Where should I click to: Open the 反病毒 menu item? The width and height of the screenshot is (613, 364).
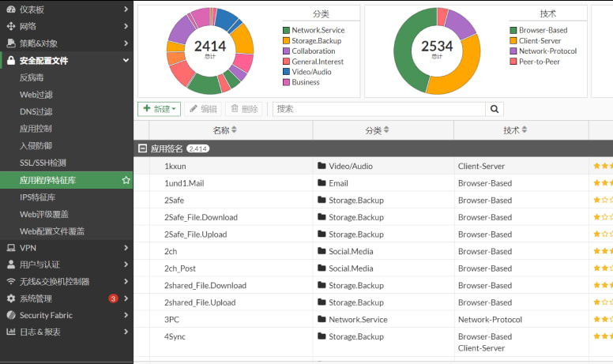(36, 77)
